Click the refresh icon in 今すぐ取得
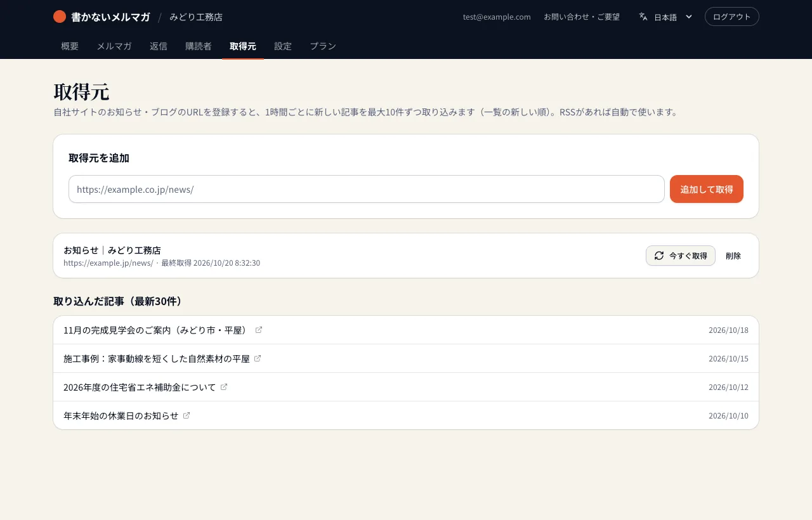 click(x=659, y=256)
